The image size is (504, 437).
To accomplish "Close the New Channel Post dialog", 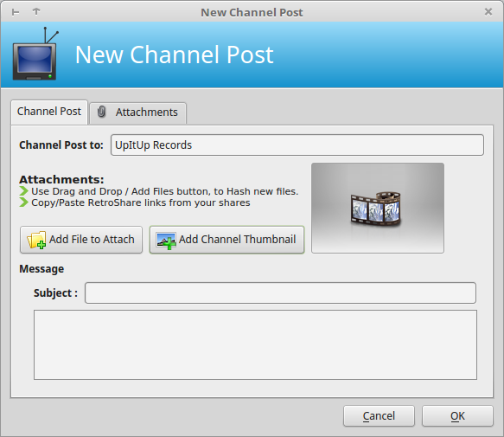I will coord(488,12).
